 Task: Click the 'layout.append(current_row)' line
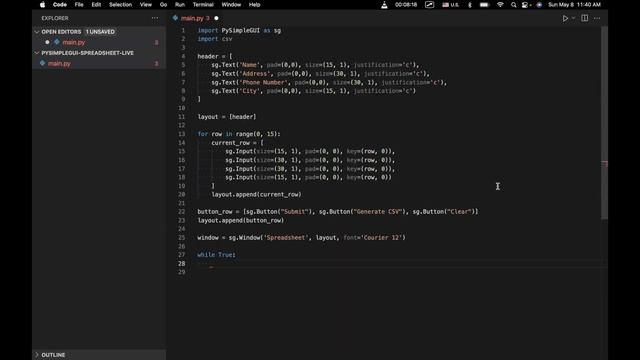pos(256,195)
